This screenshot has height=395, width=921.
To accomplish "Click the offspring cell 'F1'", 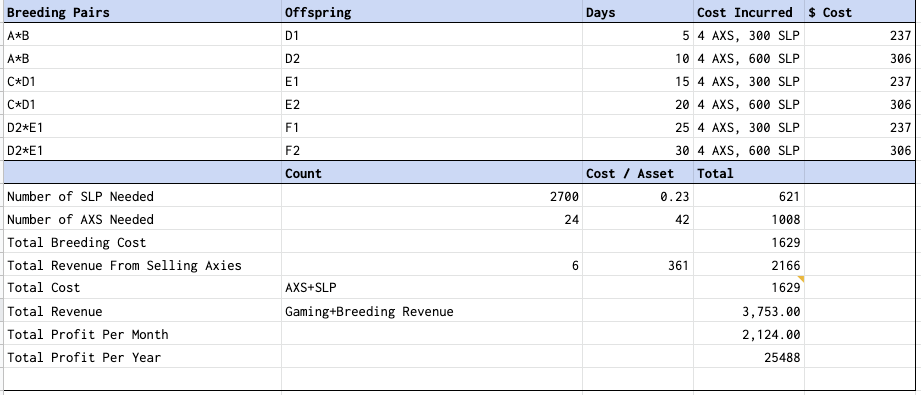I will click(432, 126).
